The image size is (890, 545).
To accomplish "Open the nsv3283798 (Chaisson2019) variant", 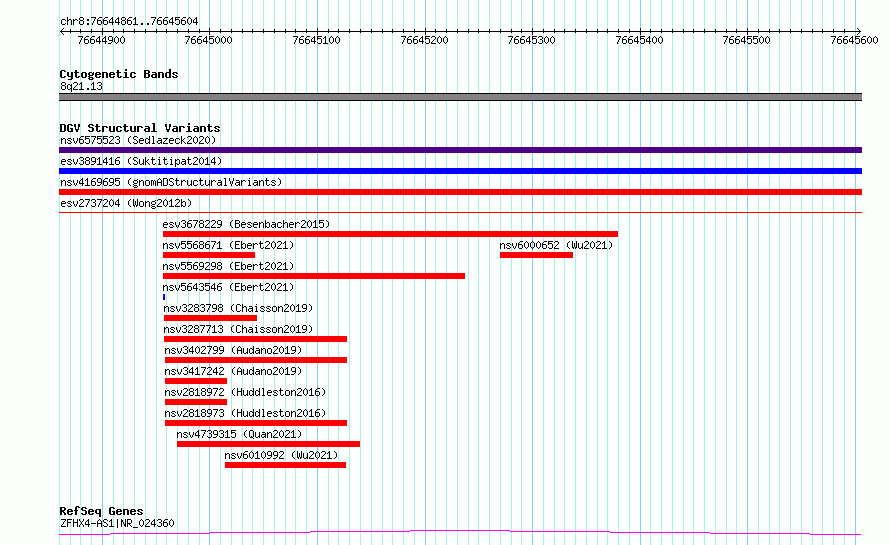I will click(210, 318).
